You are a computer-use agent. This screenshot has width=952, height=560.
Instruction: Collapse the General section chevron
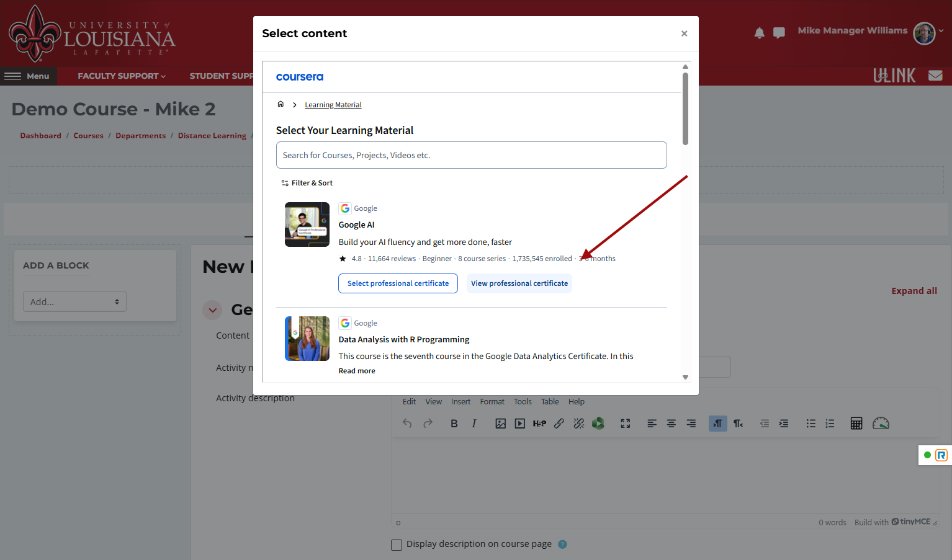pyautogui.click(x=212, y=310)
